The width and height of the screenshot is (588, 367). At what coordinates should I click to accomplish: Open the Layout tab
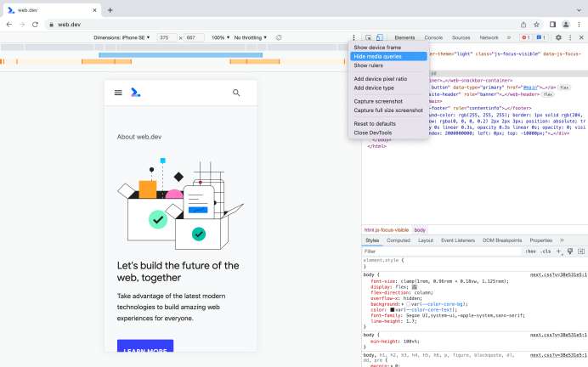pos(426,240)
